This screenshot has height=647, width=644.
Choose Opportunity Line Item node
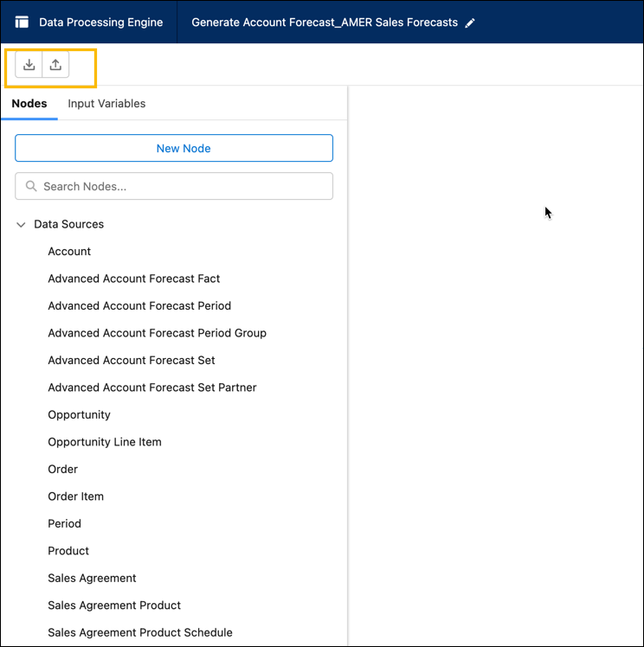click(x=105, y=442)
